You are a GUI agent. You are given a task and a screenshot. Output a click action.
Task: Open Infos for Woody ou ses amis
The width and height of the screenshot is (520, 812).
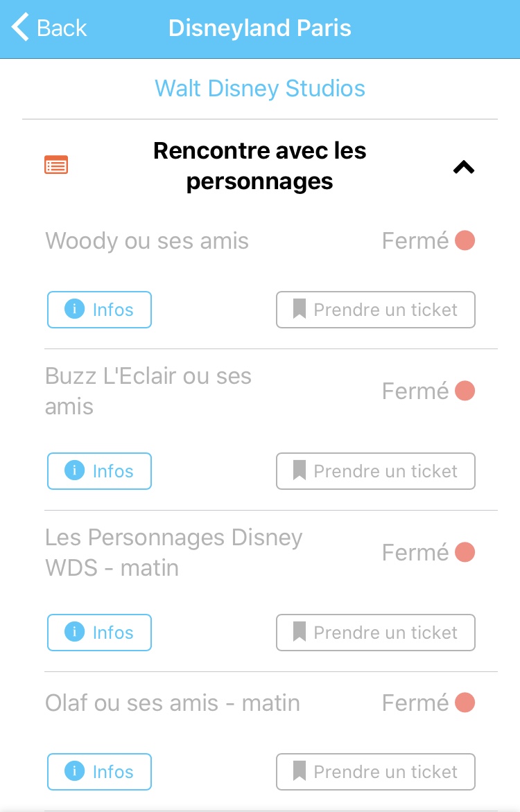coord(99,310)
